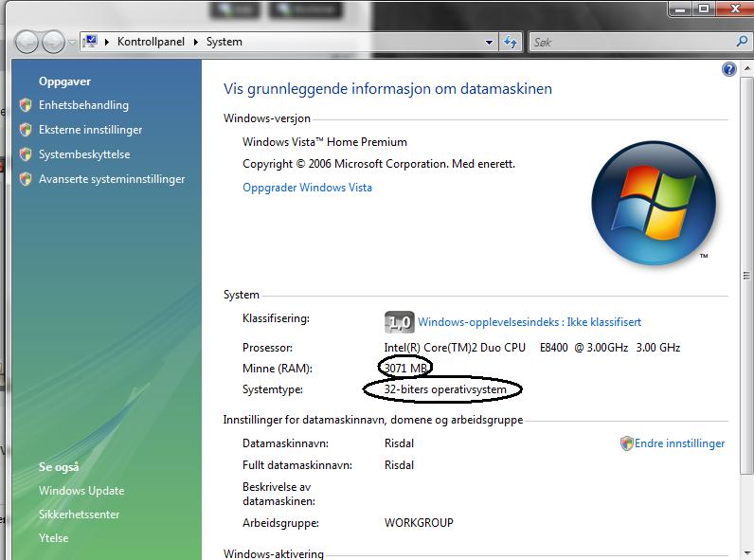Select the Intel(R) Core(TM)2 Duo CPU text
This screenshot has height=560, width=754.
tap(455, 348)
